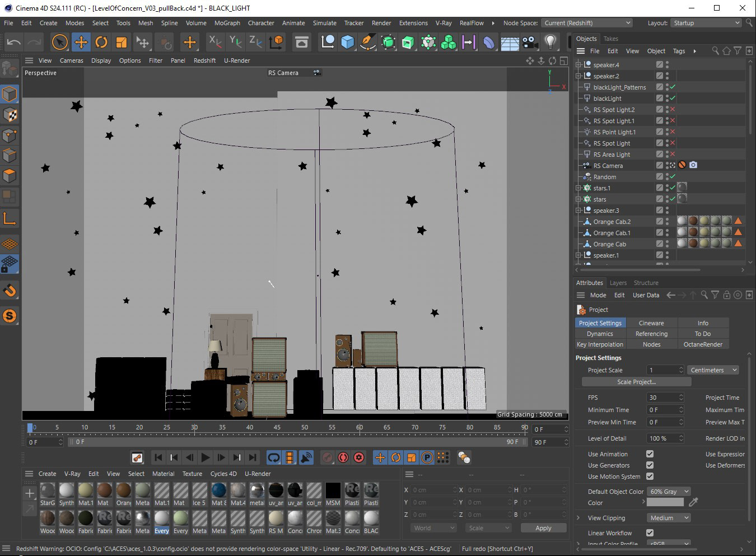Open the Cineware settings tab
Viewport: 756px width, 556px height.
(651, 323)
